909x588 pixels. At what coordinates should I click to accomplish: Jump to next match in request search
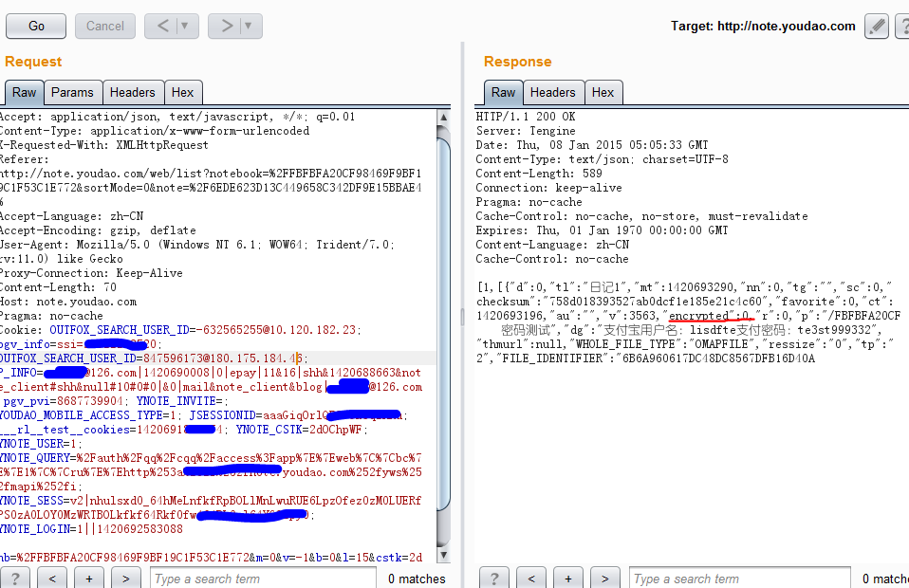[x=126, y=579]
